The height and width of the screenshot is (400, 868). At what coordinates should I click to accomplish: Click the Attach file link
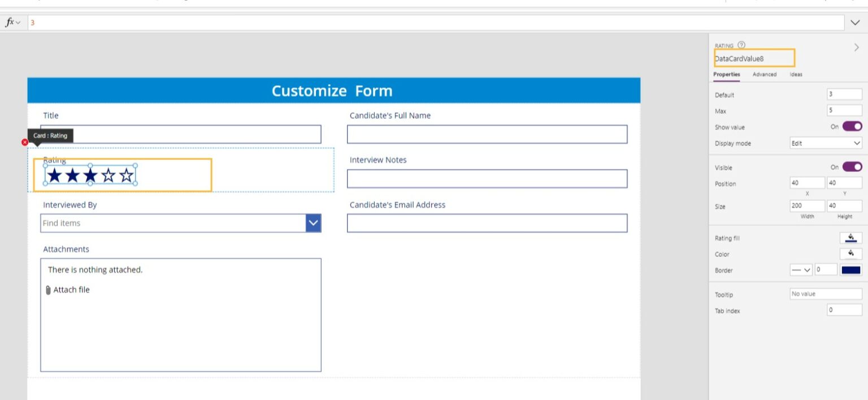(x=72, y=289)
